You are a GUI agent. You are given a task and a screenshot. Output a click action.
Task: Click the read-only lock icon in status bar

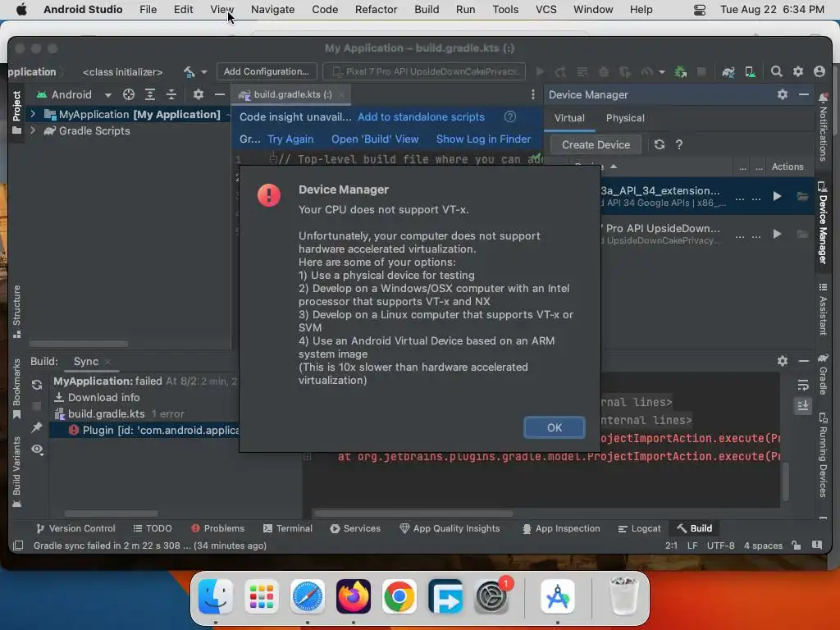pyautogui.click(x=797, y=546)
